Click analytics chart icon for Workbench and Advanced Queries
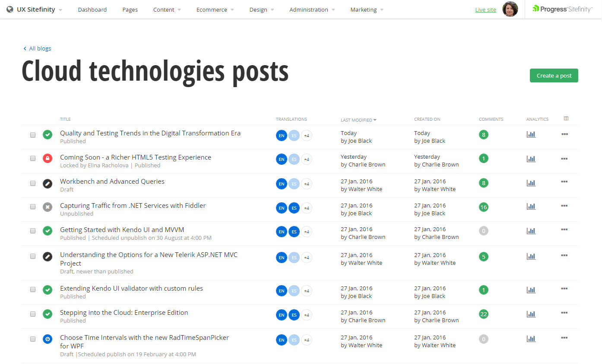 click(531, 183)
